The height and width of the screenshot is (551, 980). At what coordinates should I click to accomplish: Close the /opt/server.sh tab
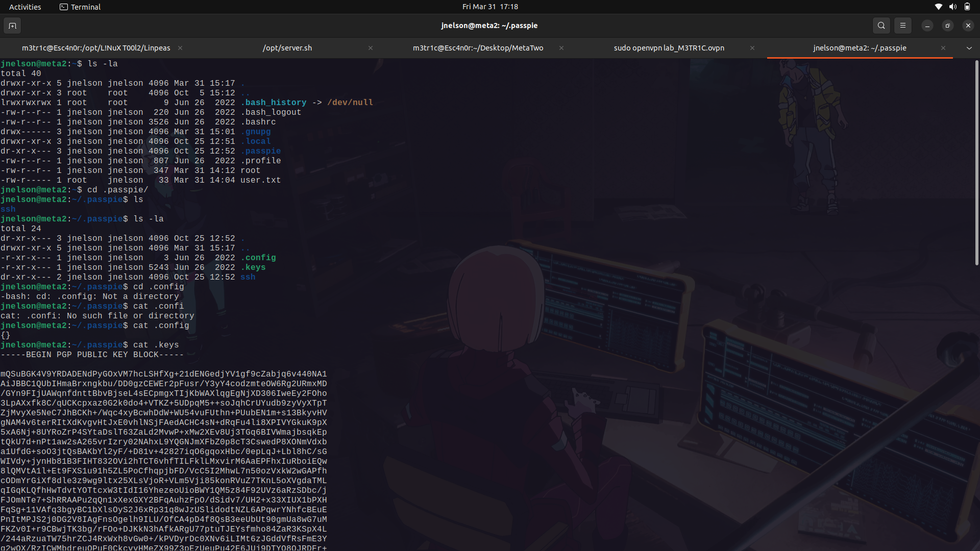click(x=371, y=48)
